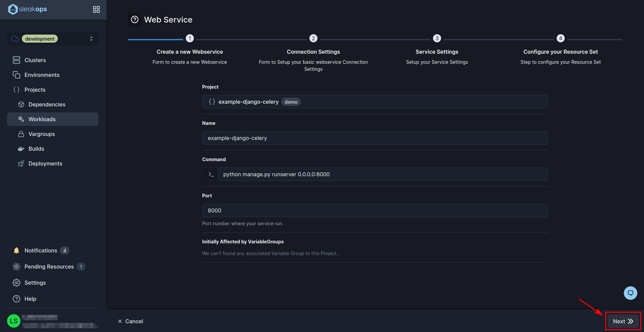Go to step 1 Create a new Webservice

190,38
